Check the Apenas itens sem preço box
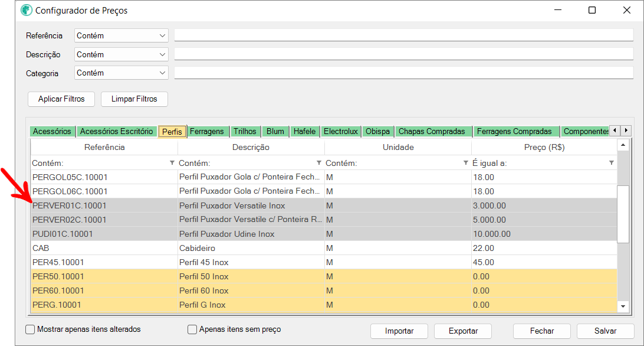This screenshot has width=644, height=346. tap(192, 329)
